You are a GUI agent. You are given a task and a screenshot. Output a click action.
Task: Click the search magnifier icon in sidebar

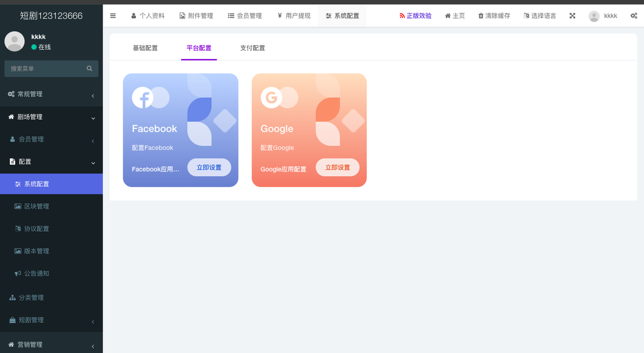point(90,68)
